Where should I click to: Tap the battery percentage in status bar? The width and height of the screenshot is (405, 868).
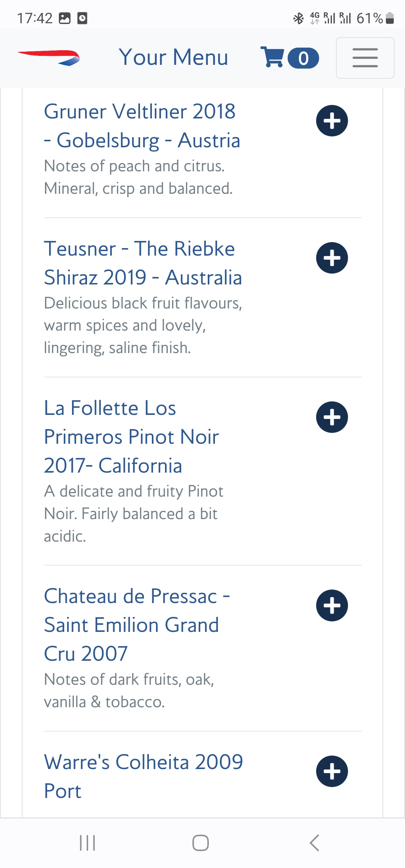[x=369, y=18]
